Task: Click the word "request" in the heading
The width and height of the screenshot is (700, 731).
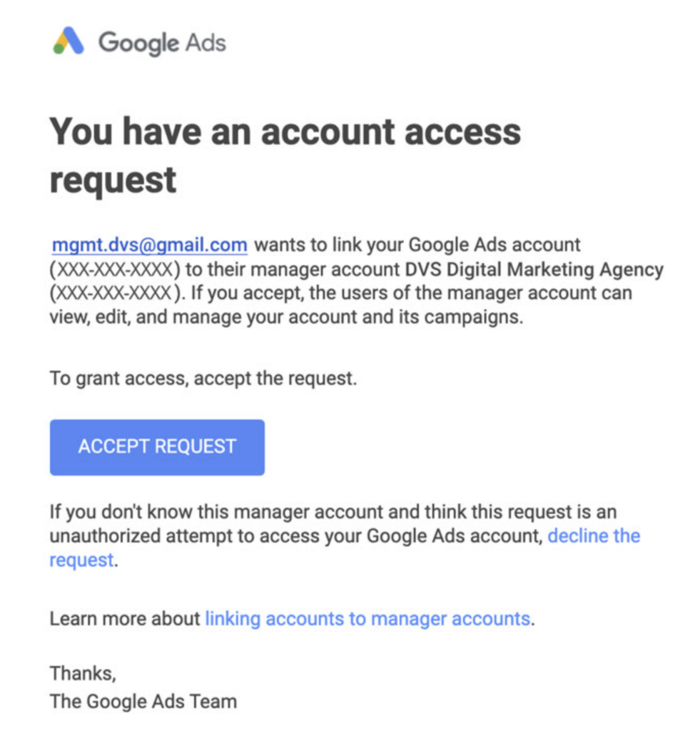Action: coord(113,181)
